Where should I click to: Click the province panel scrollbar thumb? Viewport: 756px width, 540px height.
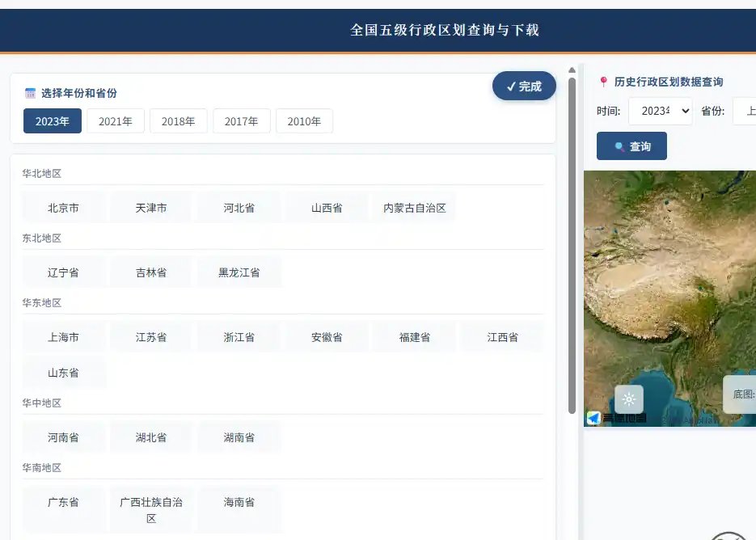tap(572, 246)
